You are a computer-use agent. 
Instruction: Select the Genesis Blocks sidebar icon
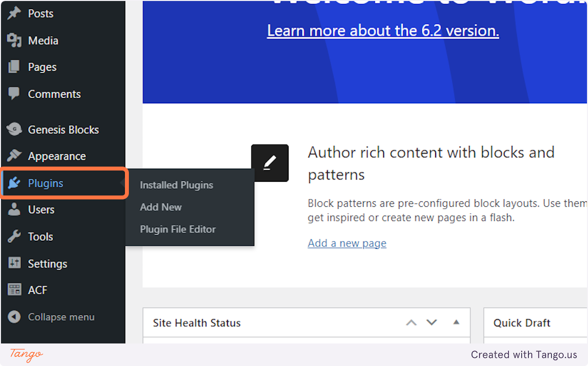pos(13,129)
